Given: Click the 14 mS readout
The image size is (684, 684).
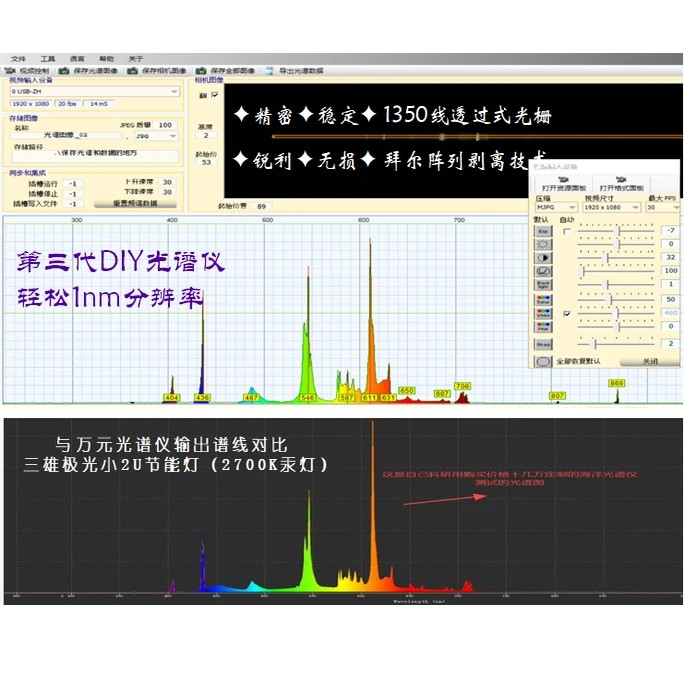Looking at the screenshot, I should (99, 104).
